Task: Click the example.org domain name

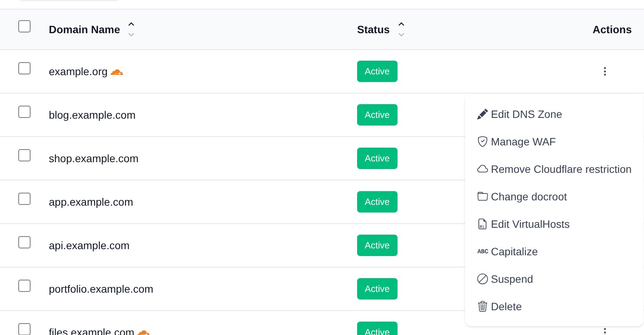Action: click(78, 72)
